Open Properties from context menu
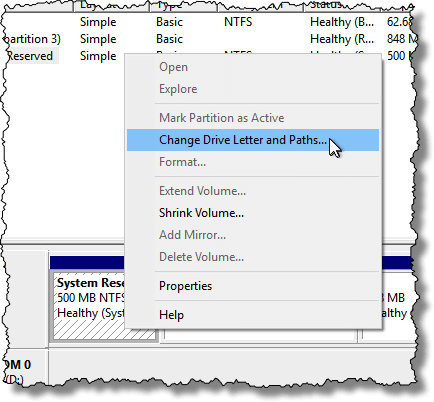This screenshot has width=434, height=402. click(253, 286)
